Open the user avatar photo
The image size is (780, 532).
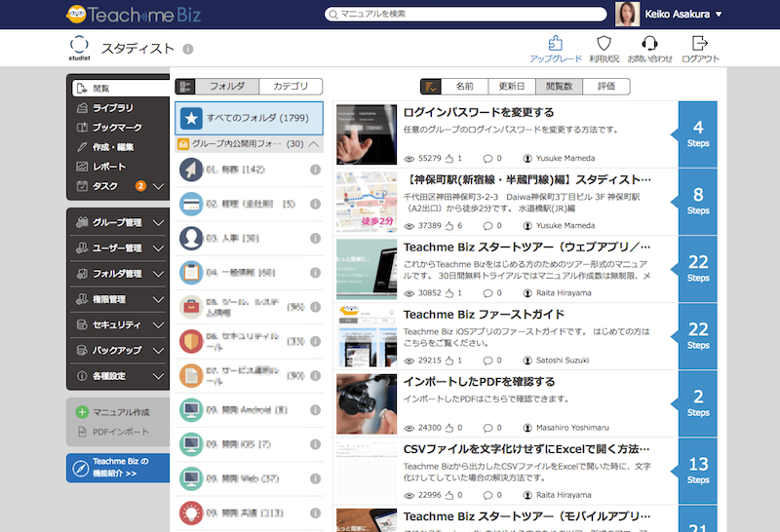(x=627, y=14)
